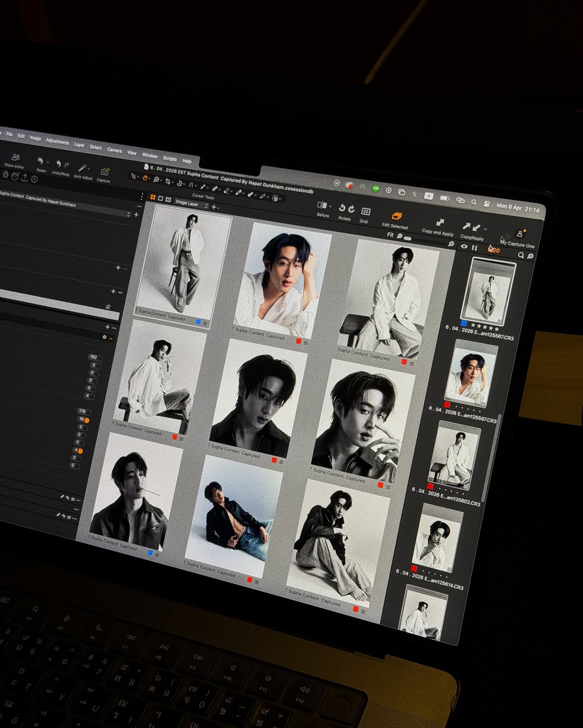Open browser search magnifier icon
Screen dimensions: 583x728
coord(521,255)
